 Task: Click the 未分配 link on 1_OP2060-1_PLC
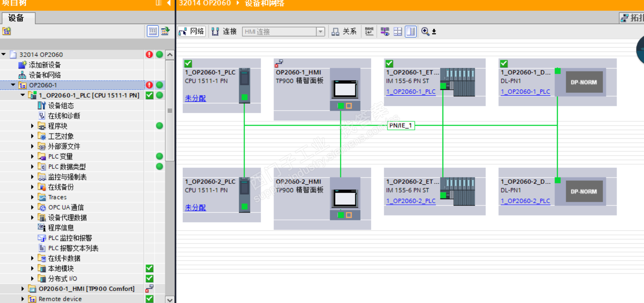click(x=195, y=98)
